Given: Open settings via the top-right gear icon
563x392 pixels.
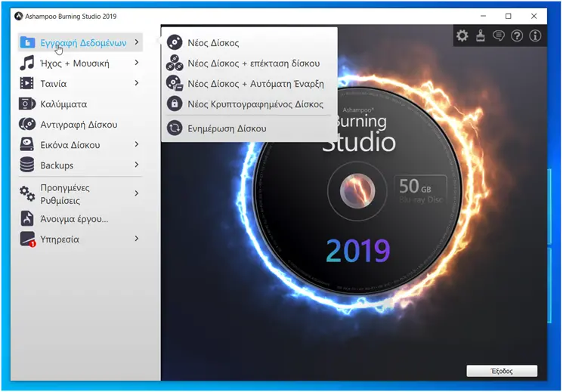Looking at the screenshot, I should tap(462, 35).
